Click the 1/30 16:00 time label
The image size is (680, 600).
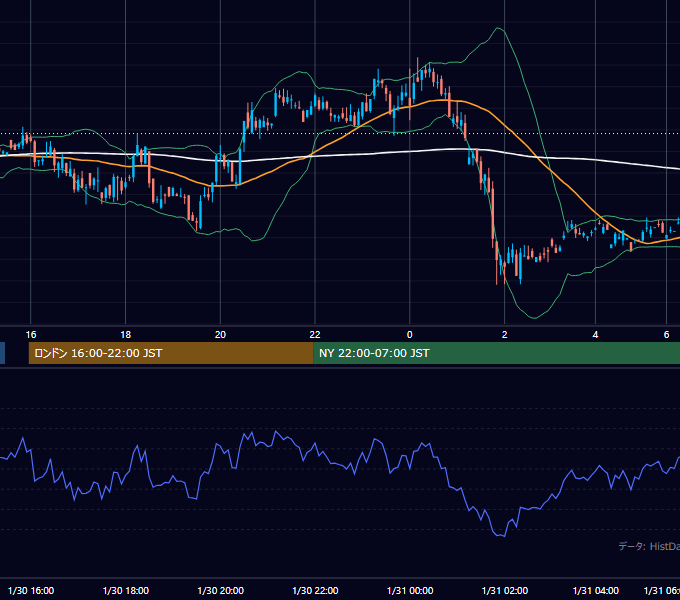coord(31,590)
